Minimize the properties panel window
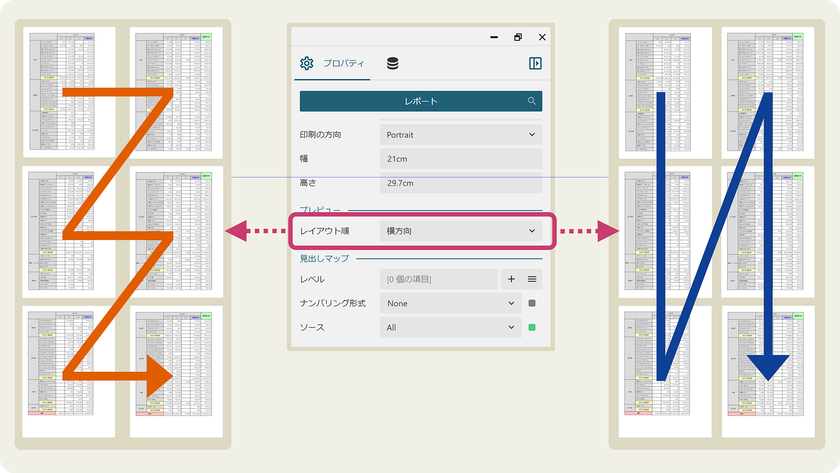Image resolution: width=840 pixels, height=473 pixels. click(494, 37)
